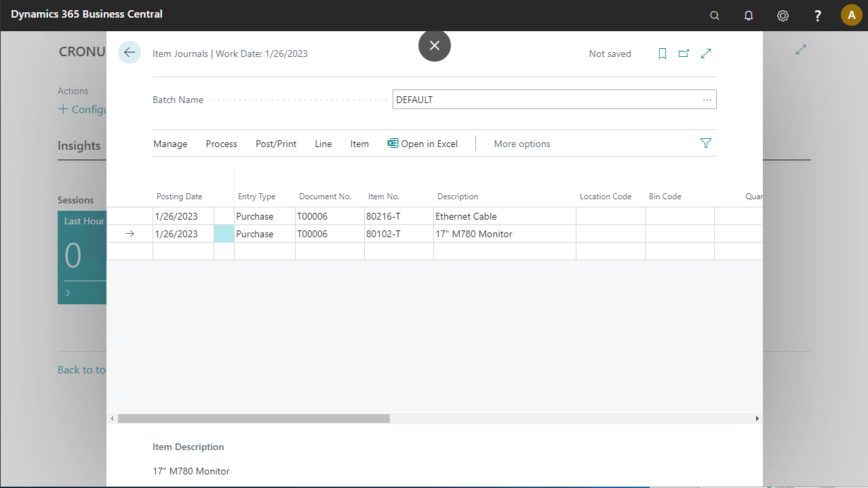Click the right arrow of the horizontal scrollbar
Image resolution: width=868 pixels, height=488 pixels.
757,419
